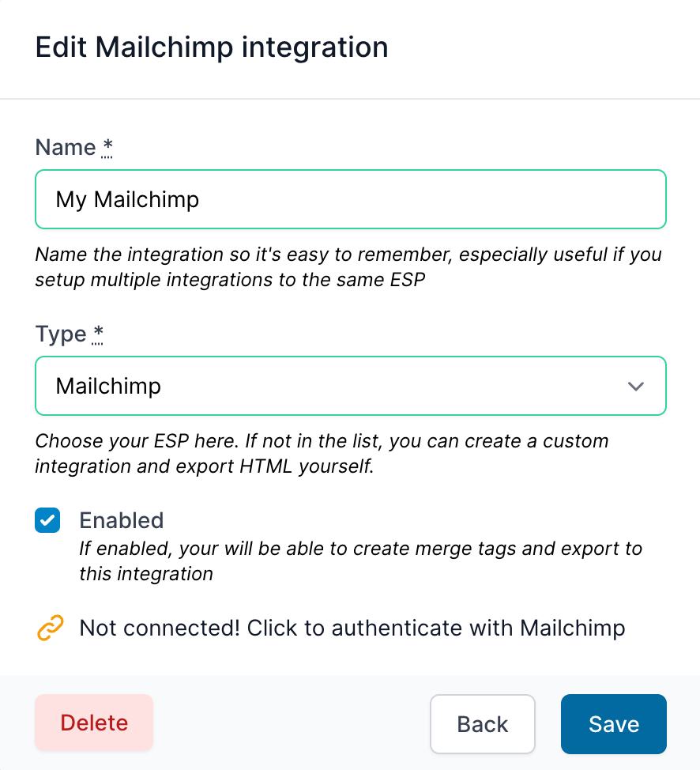The width and height of the screenshot is (700, 770).
Task: Click the Back button
Action: [483, 723]
